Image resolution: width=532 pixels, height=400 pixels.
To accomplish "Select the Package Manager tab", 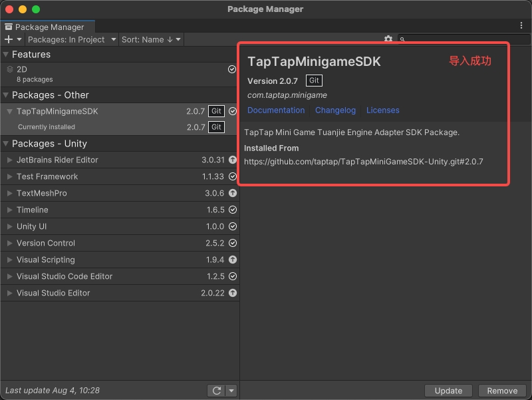I will (47, 27).
